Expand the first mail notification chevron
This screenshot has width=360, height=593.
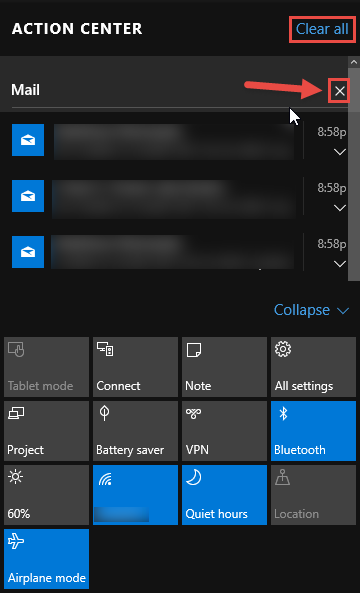pyautogui.click(x=340, y=152)
